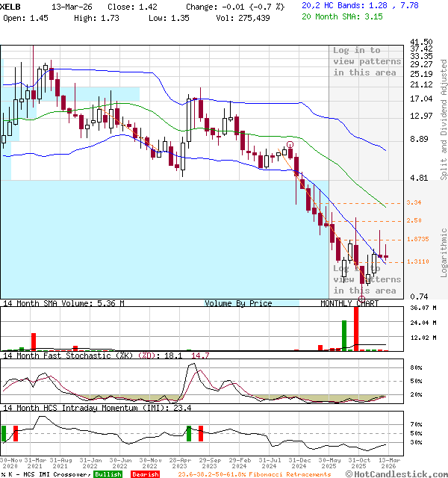448x478 pixels.
Task: Click lower 'Log in to view patterns' box
Action: (x=367, y=279)
